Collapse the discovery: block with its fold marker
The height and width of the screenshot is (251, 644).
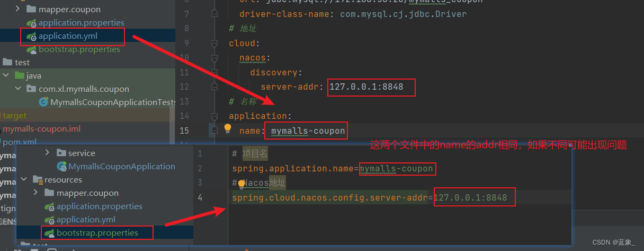(x=214, y=72)
